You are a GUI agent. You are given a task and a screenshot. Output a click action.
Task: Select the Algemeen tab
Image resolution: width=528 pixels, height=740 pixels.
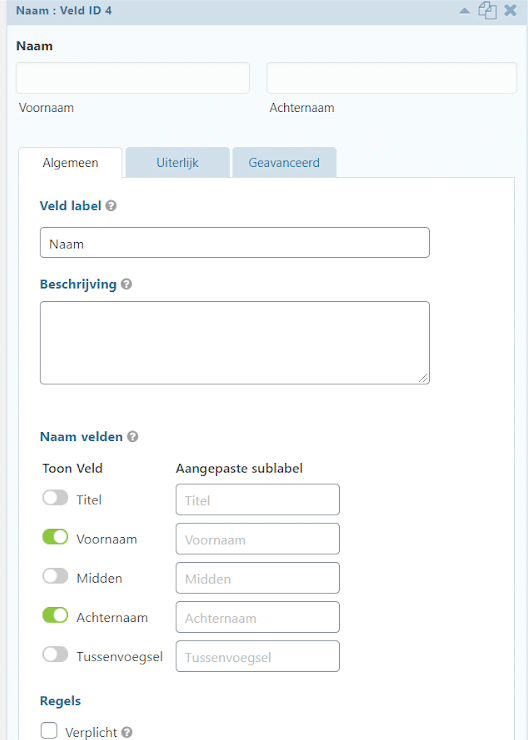pos(70,163)
